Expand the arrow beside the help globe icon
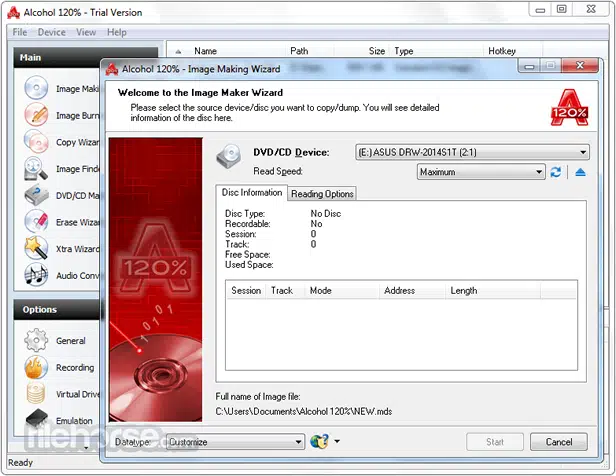Viewport: 616px width, 476px height. (x=337, y=441)
